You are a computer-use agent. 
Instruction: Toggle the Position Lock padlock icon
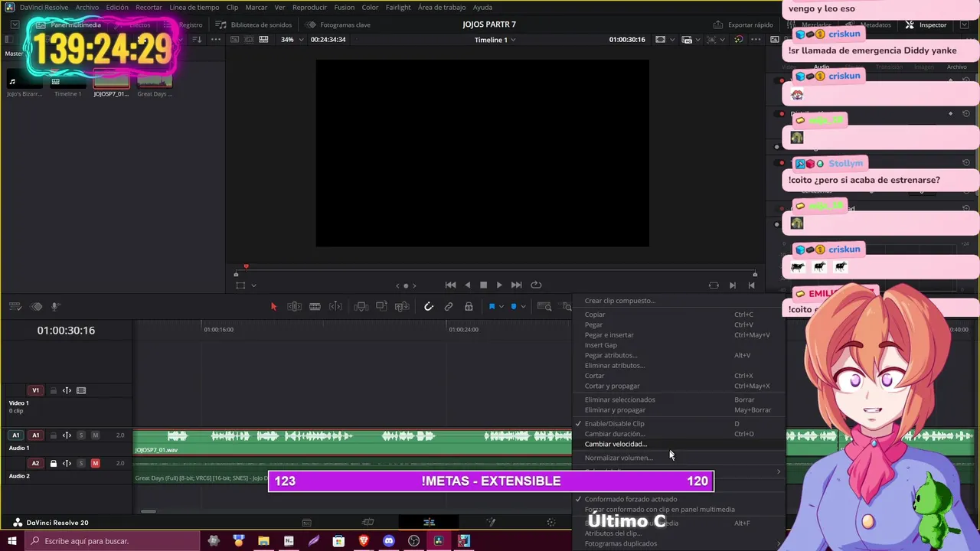(x=469, y=307)
